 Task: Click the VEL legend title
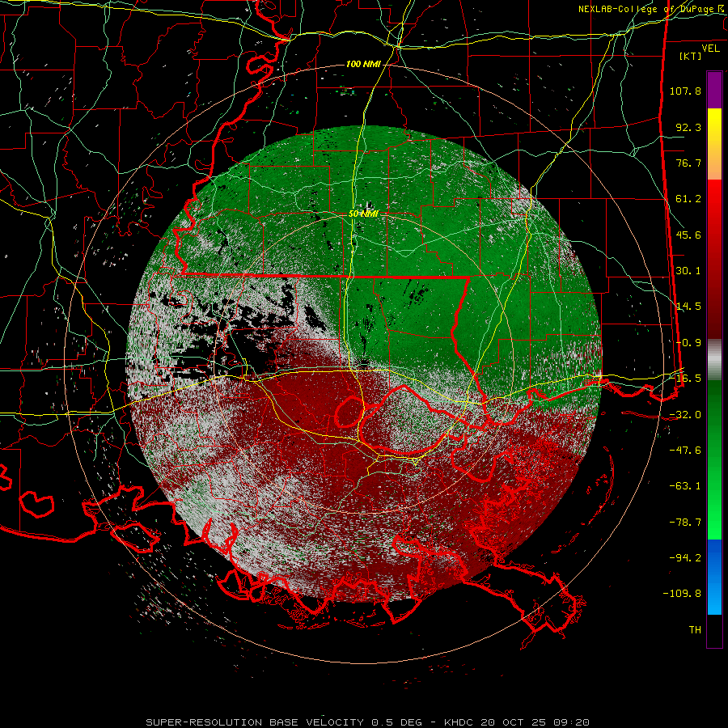[x=710, y=49]
